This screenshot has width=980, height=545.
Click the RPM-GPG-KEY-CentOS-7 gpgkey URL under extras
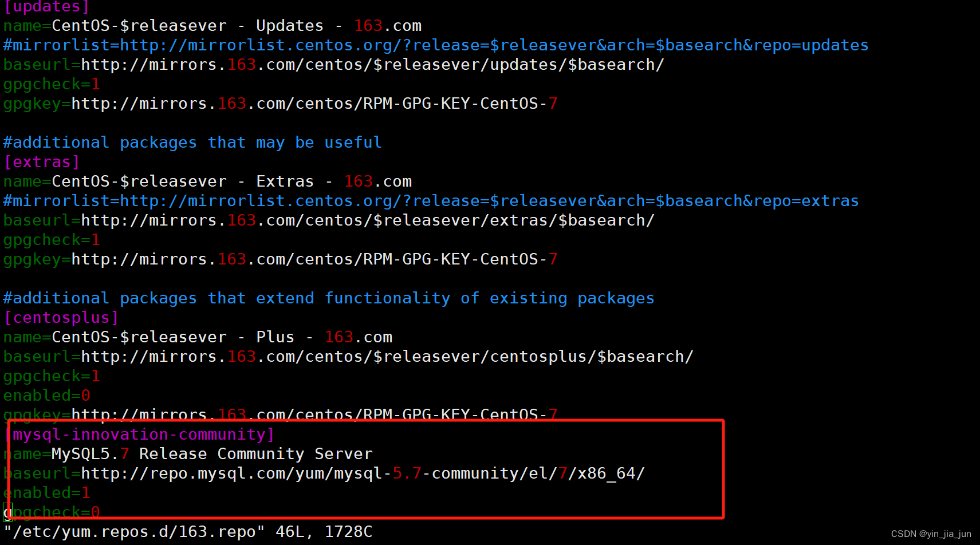[279, 259]
